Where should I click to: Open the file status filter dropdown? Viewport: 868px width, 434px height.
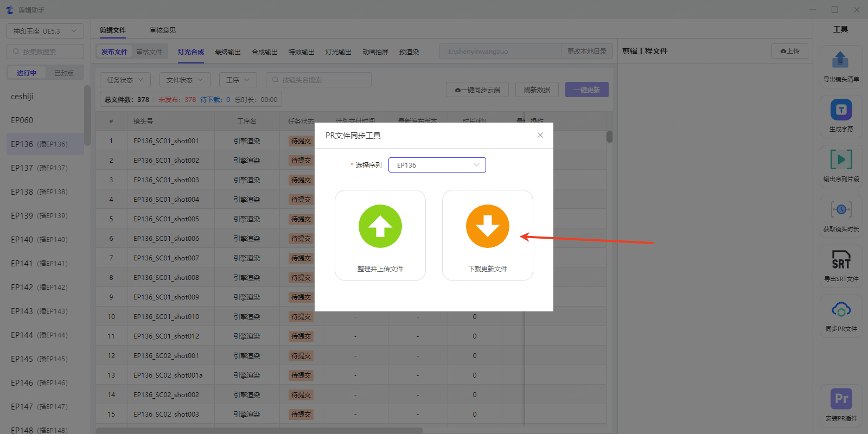coord(185,80)
